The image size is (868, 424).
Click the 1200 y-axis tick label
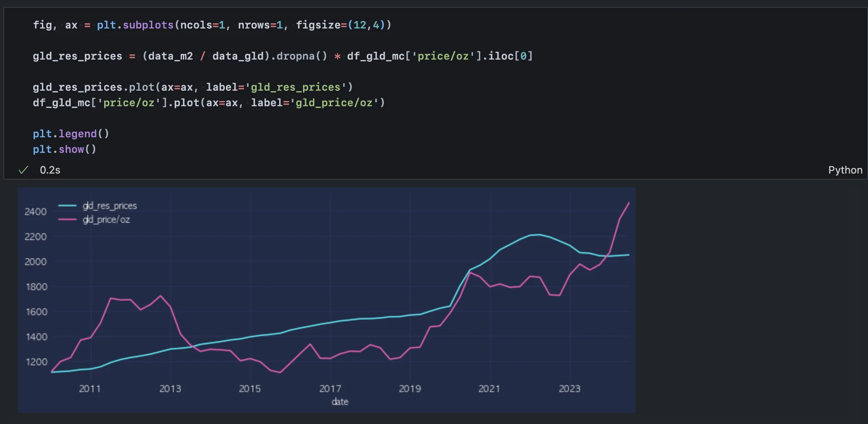(x=36, y=362)
